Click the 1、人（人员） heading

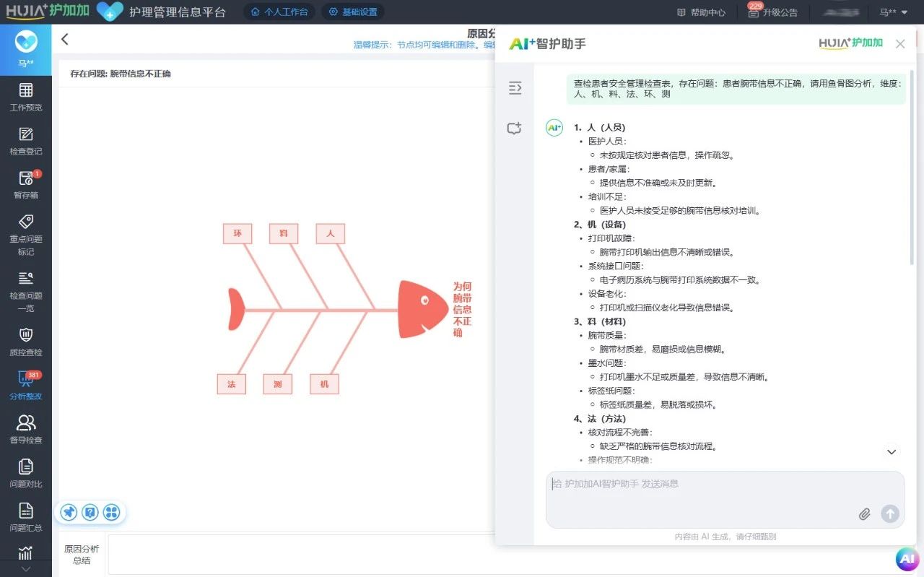pos(600,127)
